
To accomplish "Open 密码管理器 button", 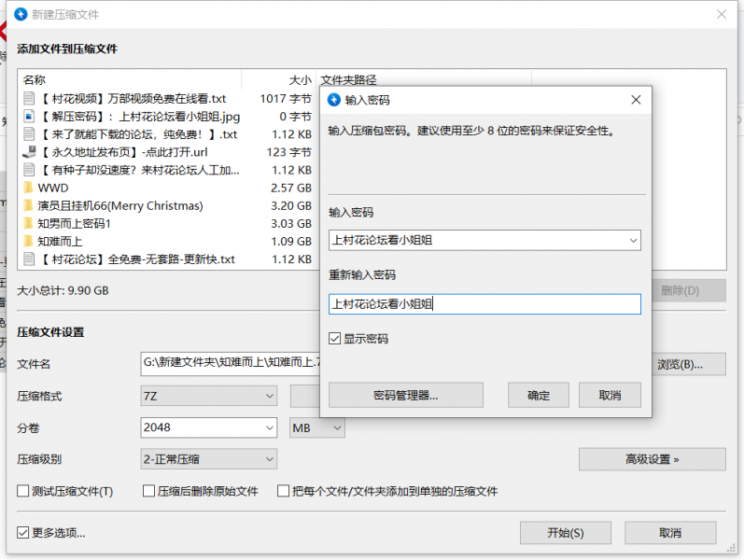I will [x=405, y=395].
